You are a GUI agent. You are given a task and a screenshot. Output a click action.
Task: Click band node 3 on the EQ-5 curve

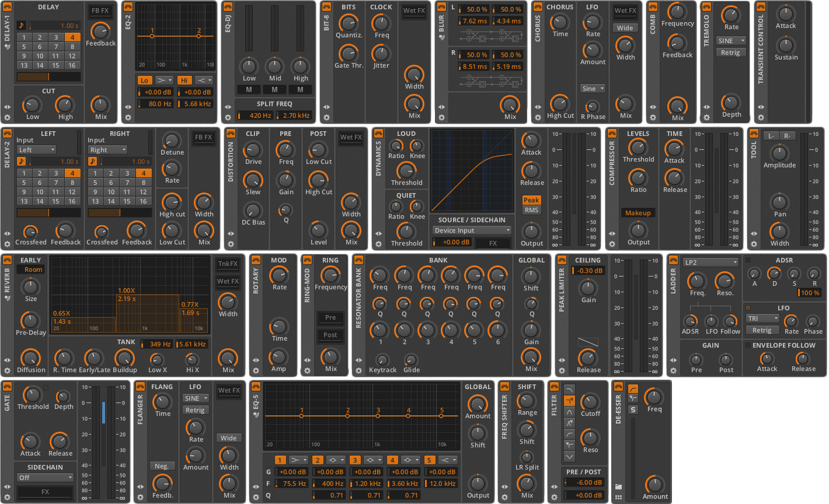(x=378, y=415)
